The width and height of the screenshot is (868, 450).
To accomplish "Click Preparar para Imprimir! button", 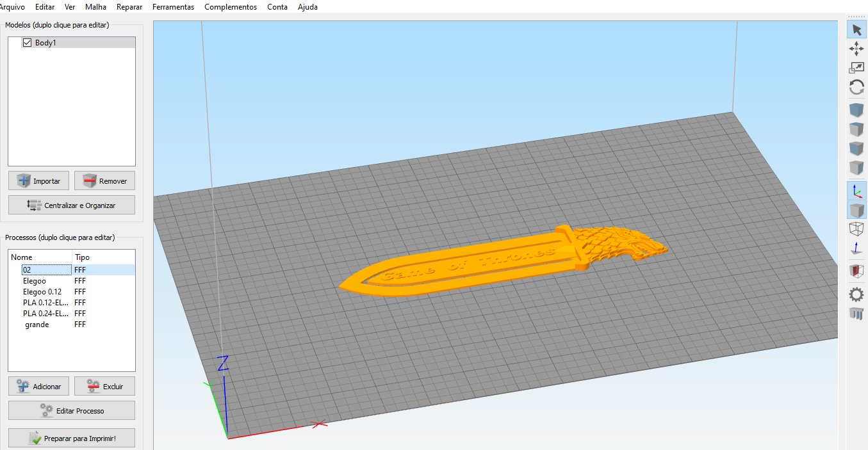I will pyautogui.click(x=72, y=438).
